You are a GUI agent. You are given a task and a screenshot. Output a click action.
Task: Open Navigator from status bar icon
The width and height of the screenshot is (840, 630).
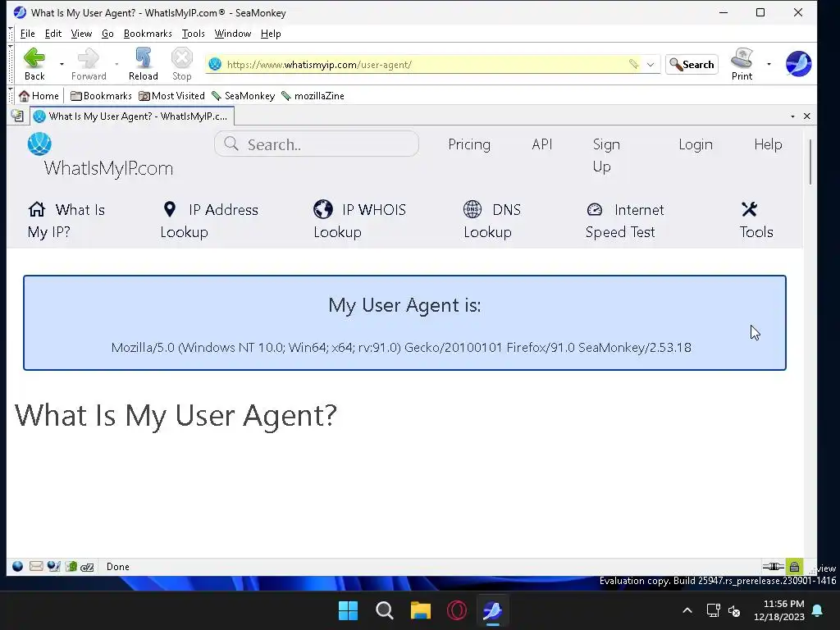coord(18,566)
